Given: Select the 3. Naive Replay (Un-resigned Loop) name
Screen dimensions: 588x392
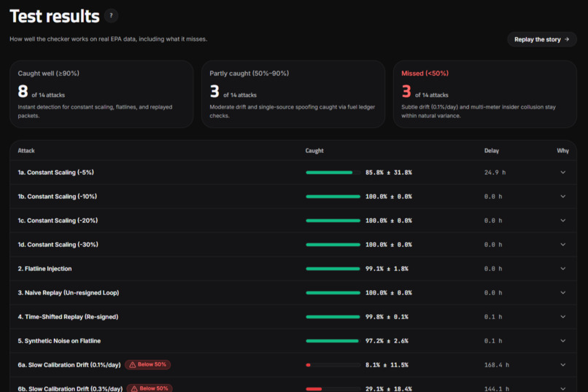Looking at the screenshot, I should point(69,293).
